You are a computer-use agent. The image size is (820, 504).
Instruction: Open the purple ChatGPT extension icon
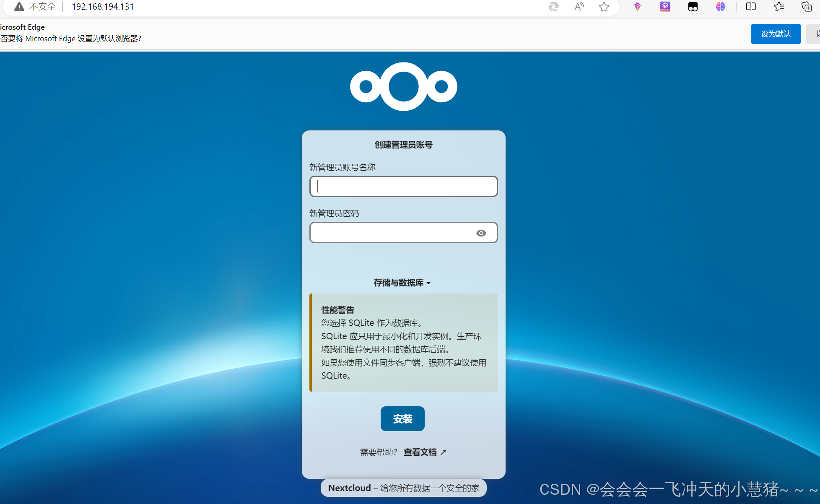665,7
